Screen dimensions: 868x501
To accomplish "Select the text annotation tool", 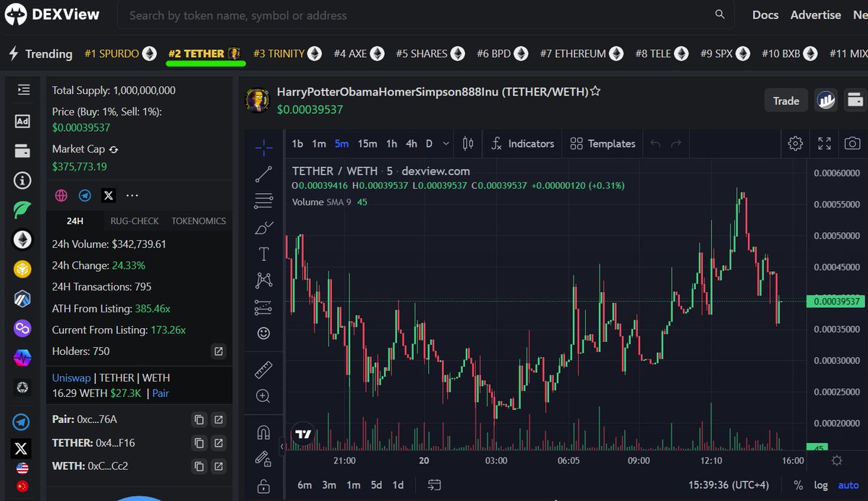I will [x=264, y=254].
